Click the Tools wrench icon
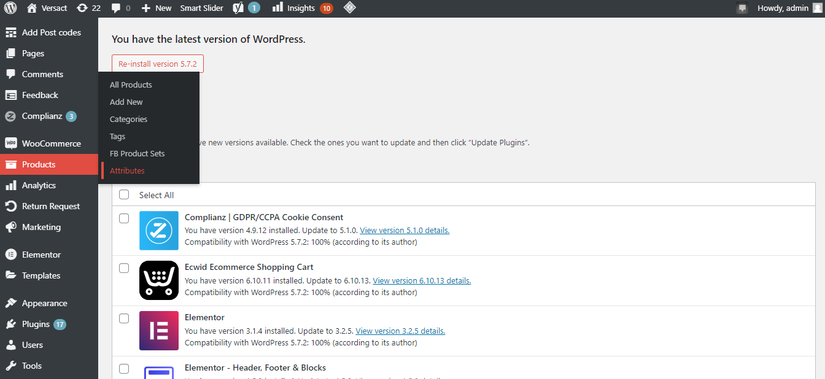The height and width of the screenshot is (379, 825). [x=11, y=366]
